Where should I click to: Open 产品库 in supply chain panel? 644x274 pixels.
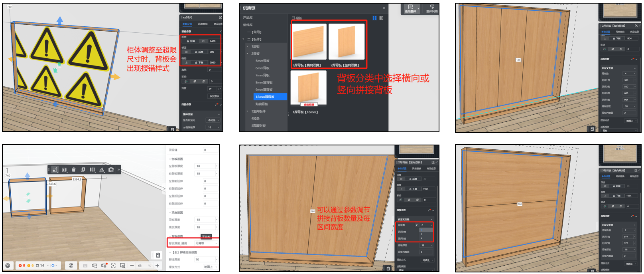pyautogui.click(x=248, y=18)
